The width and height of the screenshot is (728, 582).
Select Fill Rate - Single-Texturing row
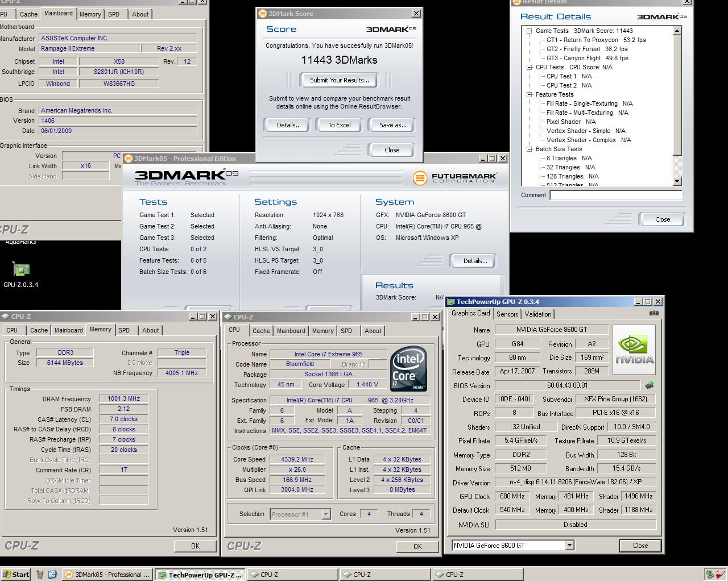(x=590, y=103)
